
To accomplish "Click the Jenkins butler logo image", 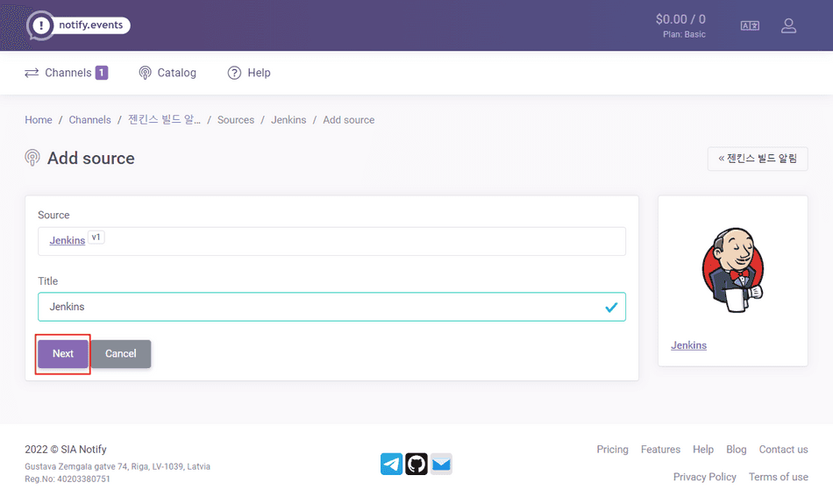I will coord(733,270).
